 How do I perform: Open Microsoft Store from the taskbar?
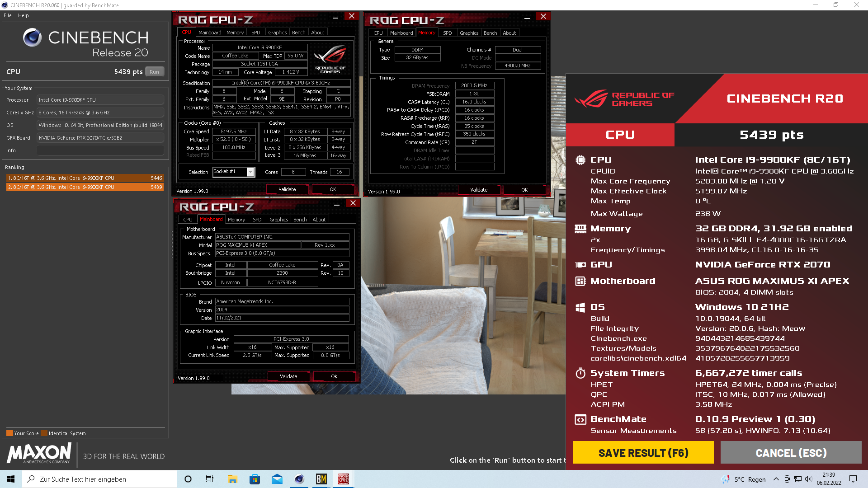tap(255, 479)
